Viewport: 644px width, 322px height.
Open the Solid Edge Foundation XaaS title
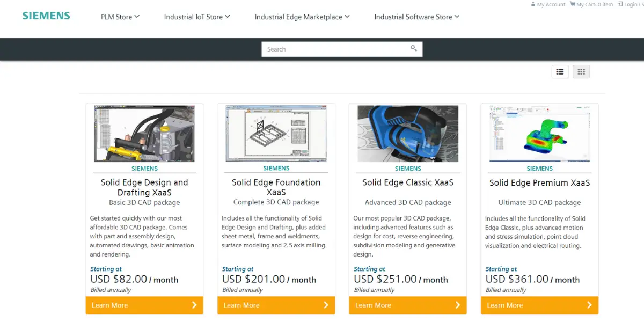coord(276,187)
